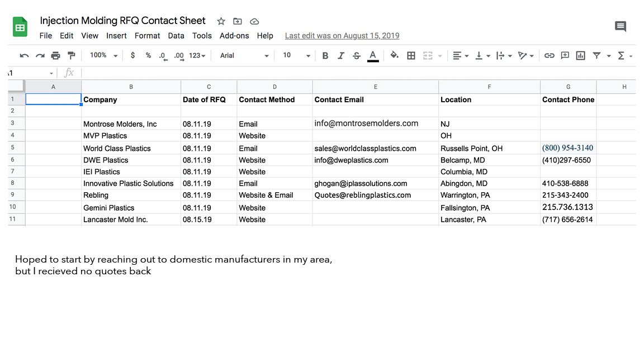Open text wrapping dropdown
This screenshot has width=644, height=362.
(504, 55)
